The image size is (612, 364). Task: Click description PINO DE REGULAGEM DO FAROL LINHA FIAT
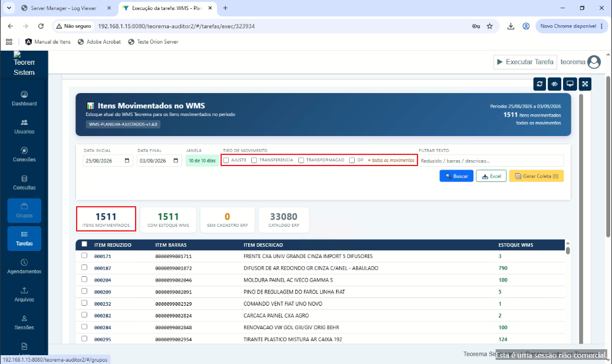294,292
